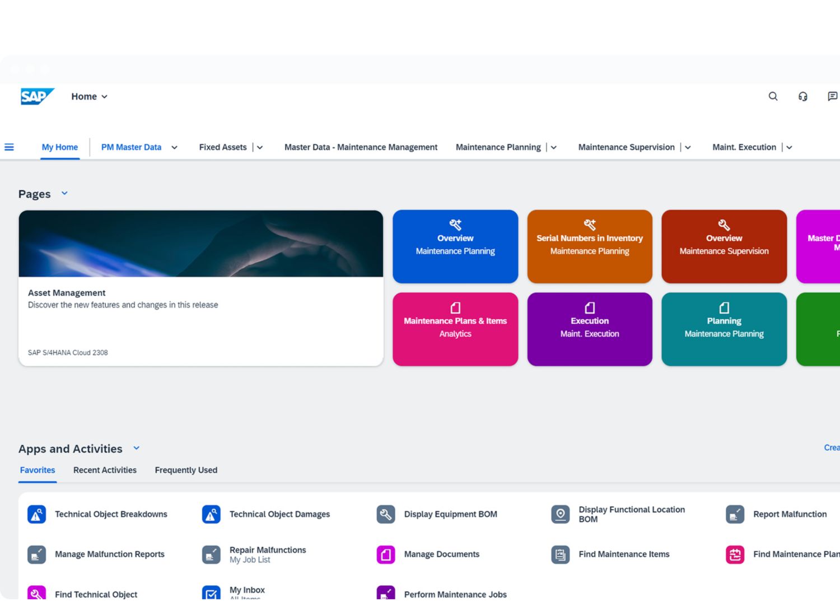The image size is (840, 616).
Task: Open the Fixed Assets dropdown arrow
Action: coord(260,148)
